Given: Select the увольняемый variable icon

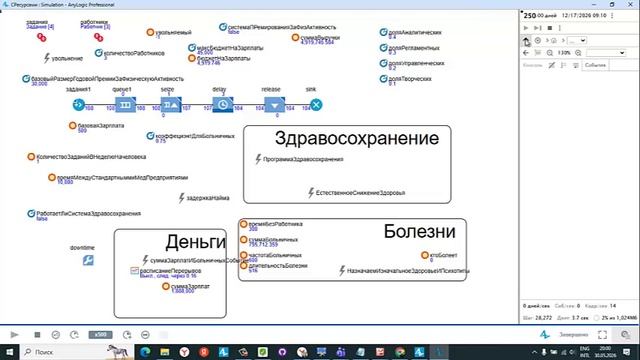Looking at the screenshot, I should point(150,32).
